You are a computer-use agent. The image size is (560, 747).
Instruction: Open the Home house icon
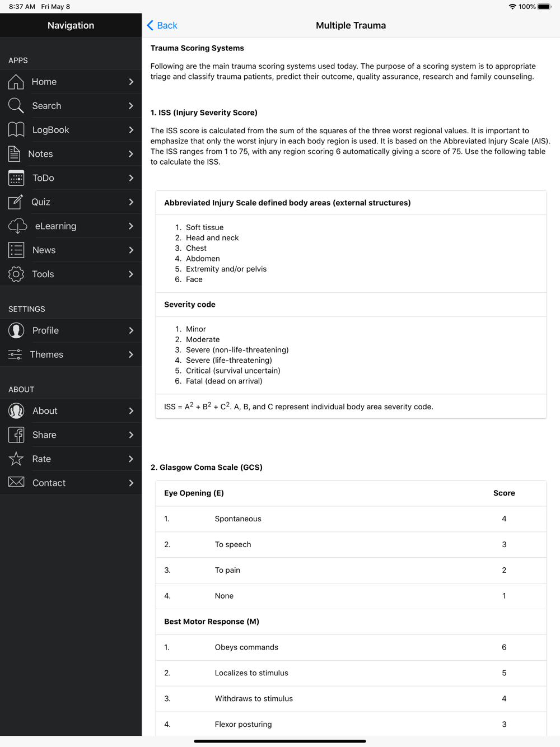pos(16,82)
